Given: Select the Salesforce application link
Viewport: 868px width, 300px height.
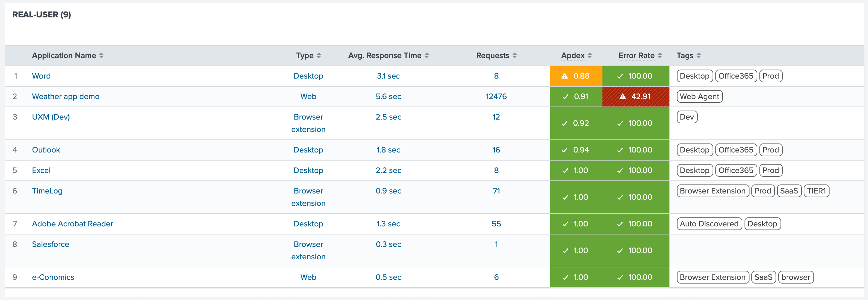Looking at the screenshot, I should point(51,244).
